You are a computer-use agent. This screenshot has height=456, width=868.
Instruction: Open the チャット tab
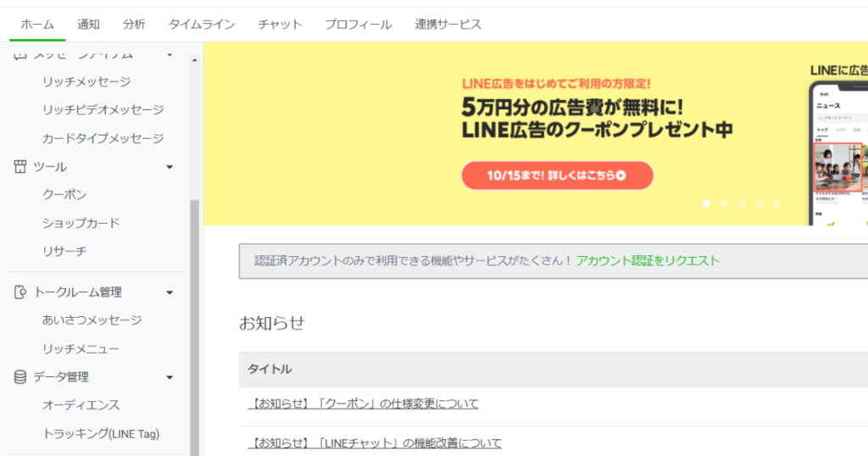click(x=280, y=25)
